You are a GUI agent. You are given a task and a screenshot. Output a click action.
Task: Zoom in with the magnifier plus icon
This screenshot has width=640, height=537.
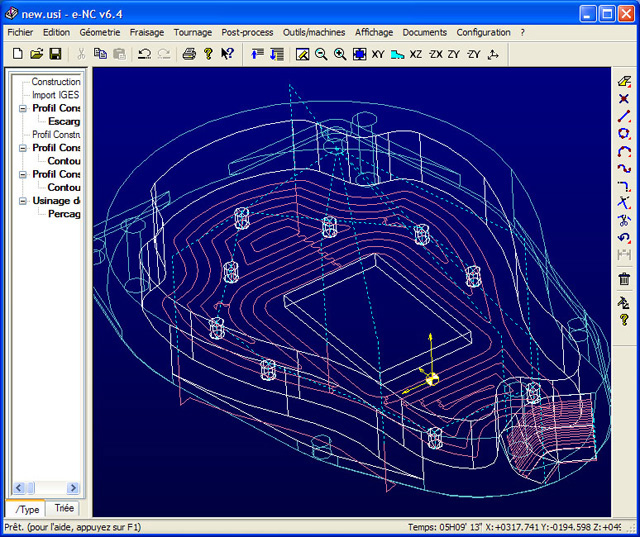(x=340, y=54)
